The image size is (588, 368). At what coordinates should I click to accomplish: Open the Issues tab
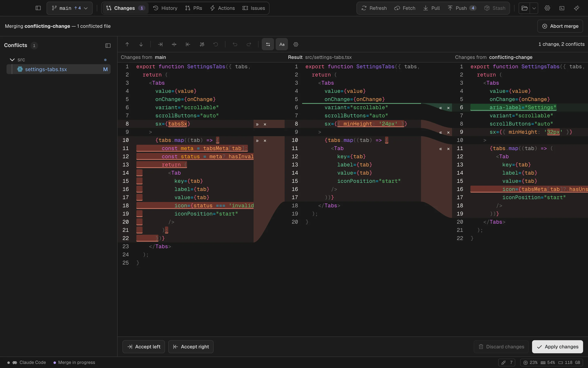click(254, 8)
